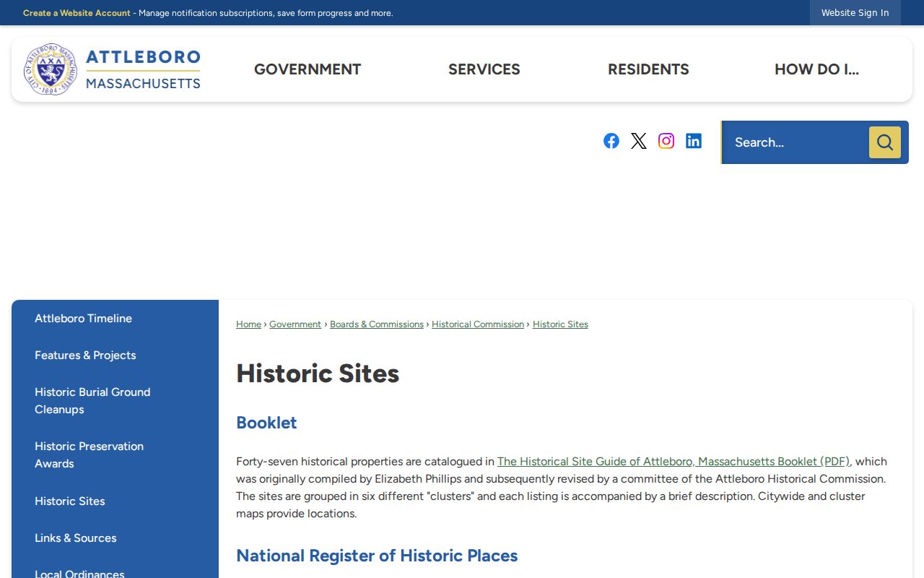
Task: Open the Historical Site Guide Booklet PDF link
Action: (x=674, y=462)
